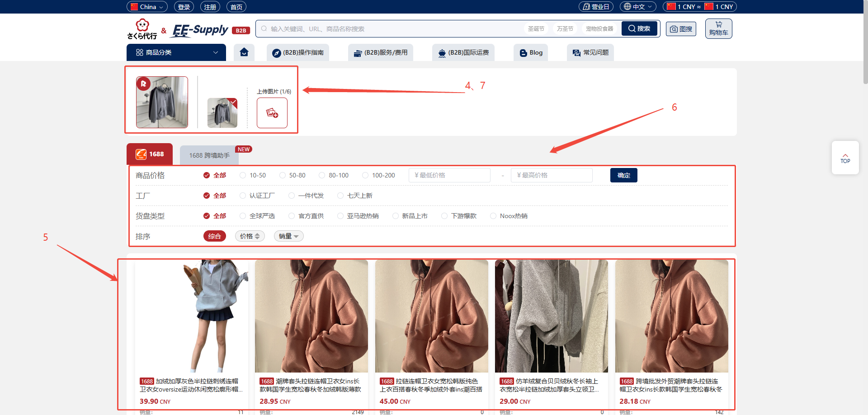
Task: Select 全部 under 商品价格
Action: click(215, 175)
